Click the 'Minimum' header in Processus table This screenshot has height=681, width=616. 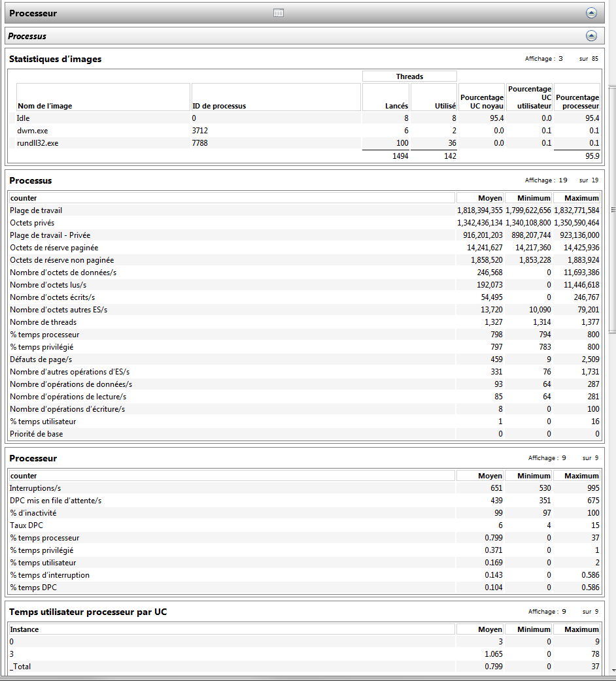pos(528,198)
